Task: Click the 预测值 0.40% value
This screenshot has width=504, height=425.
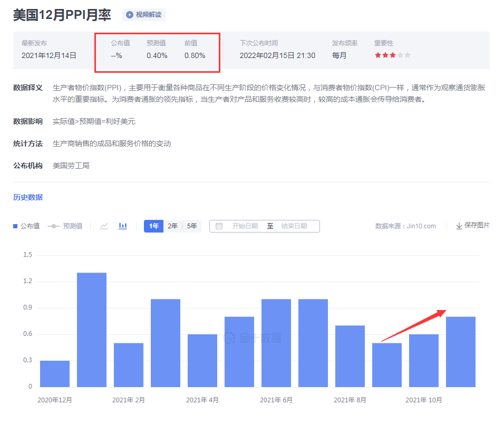Action: pos(157,55)
